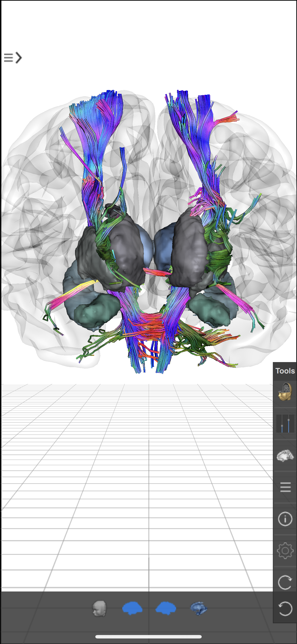The width and height of the screenshot is (297, 644).
Task: Toggle the right blue brain hemisphere layer
Action: [x=166, y=608]
